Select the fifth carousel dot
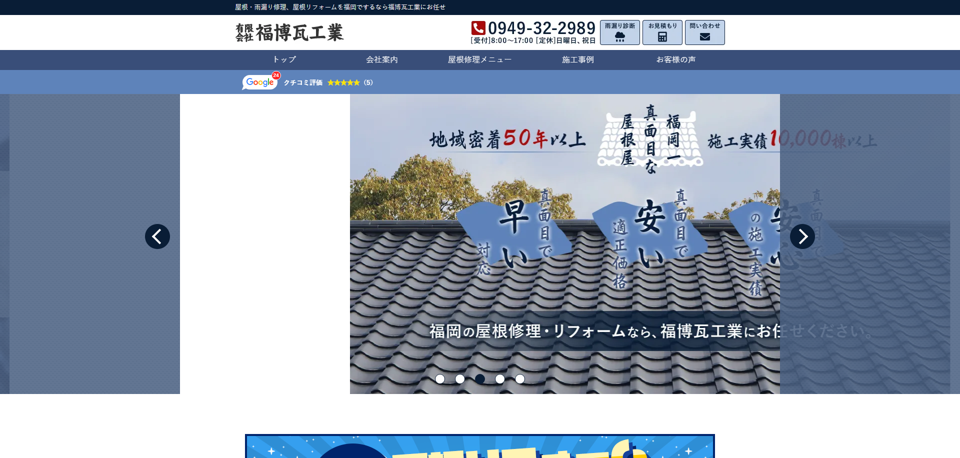The height and width of the screenshot is (458, 960). click(x=520, y=379)
